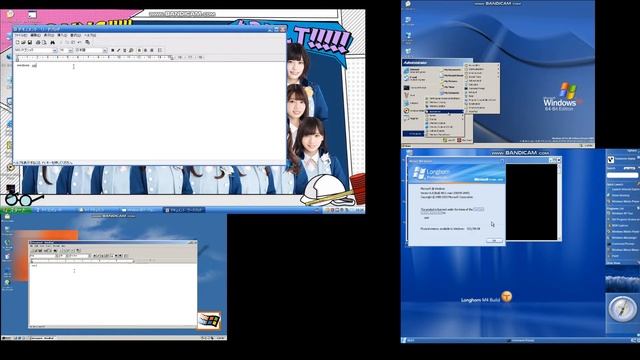Toggle Italic in Japanese WordPad format bar
The image size is (640, 360).
(118, 50)
